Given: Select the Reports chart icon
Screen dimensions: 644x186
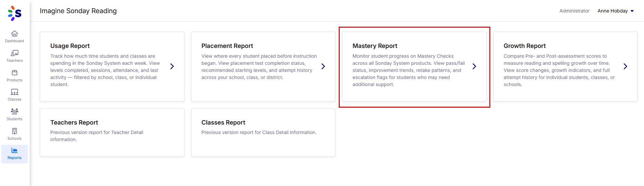Looking at the screenshot, I should [x=15, y=150].
